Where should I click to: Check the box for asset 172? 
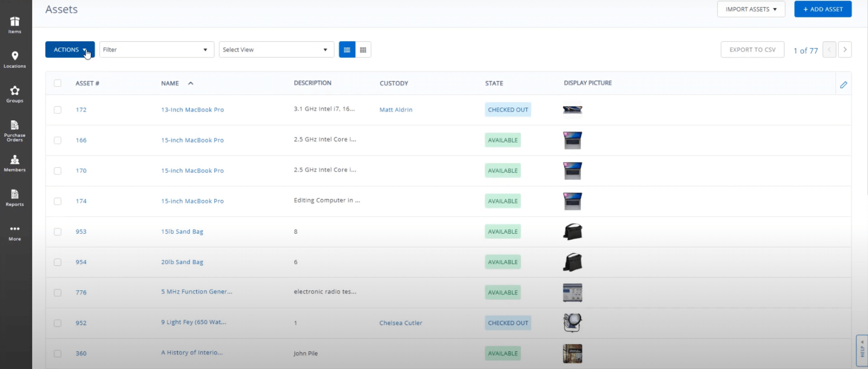click(57, 110)
